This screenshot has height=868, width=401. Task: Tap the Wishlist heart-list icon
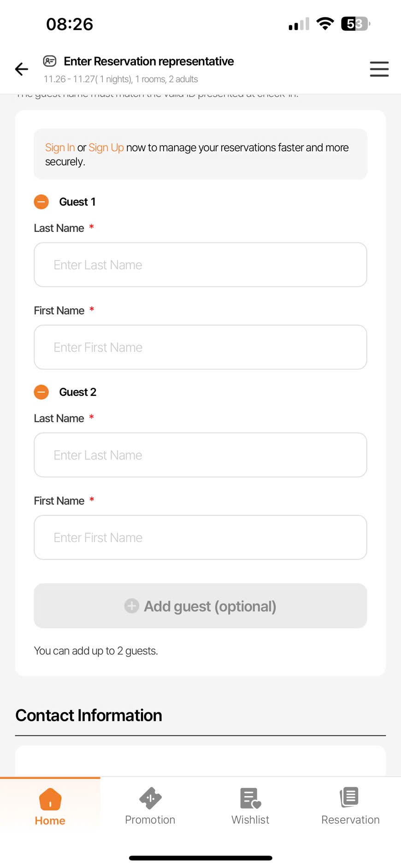[x=250, y=798]
